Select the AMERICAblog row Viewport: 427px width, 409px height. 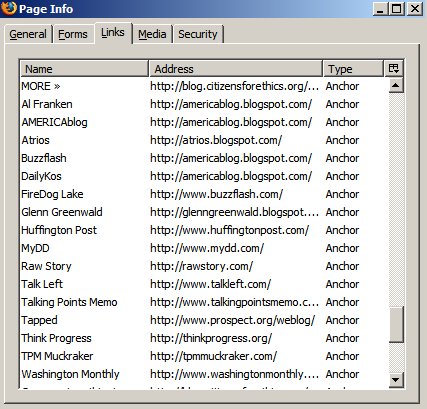(x=204, y=122)
